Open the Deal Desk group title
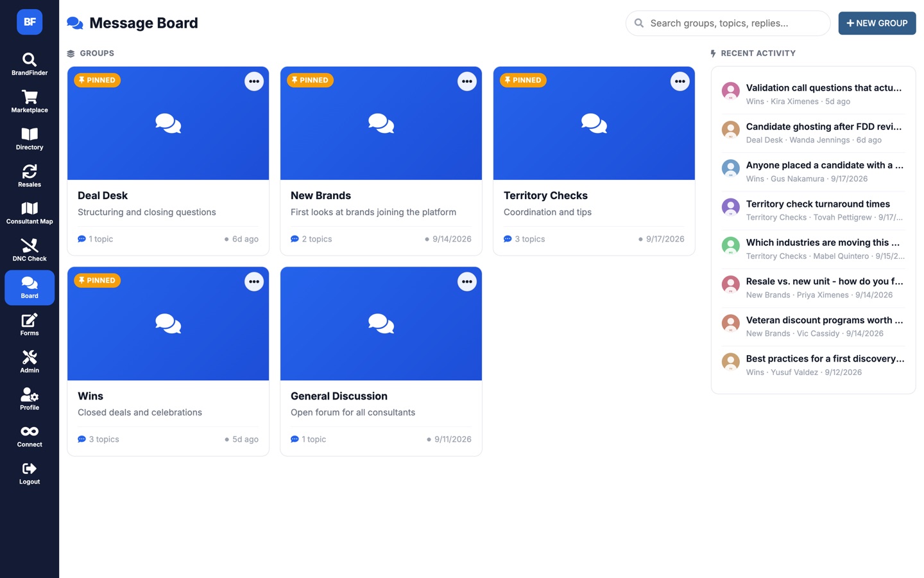 (x=103, y=196)
